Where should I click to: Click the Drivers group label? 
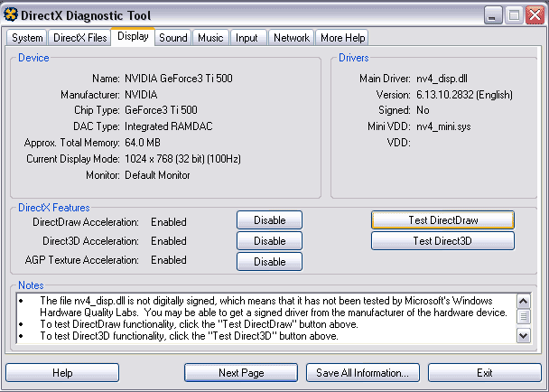[x=354, y=58]
